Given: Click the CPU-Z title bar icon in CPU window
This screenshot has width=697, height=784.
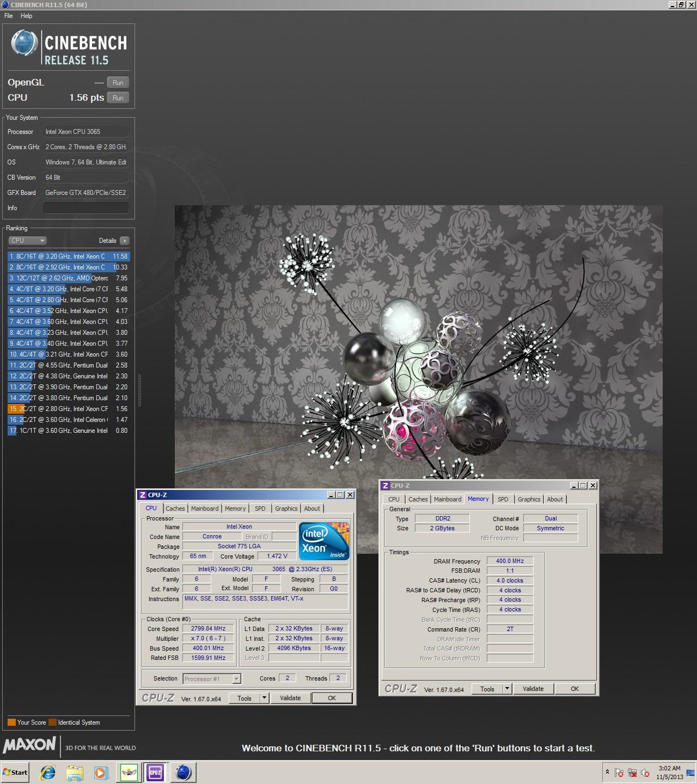Looking at the screenshot, I should coord(143,495).
